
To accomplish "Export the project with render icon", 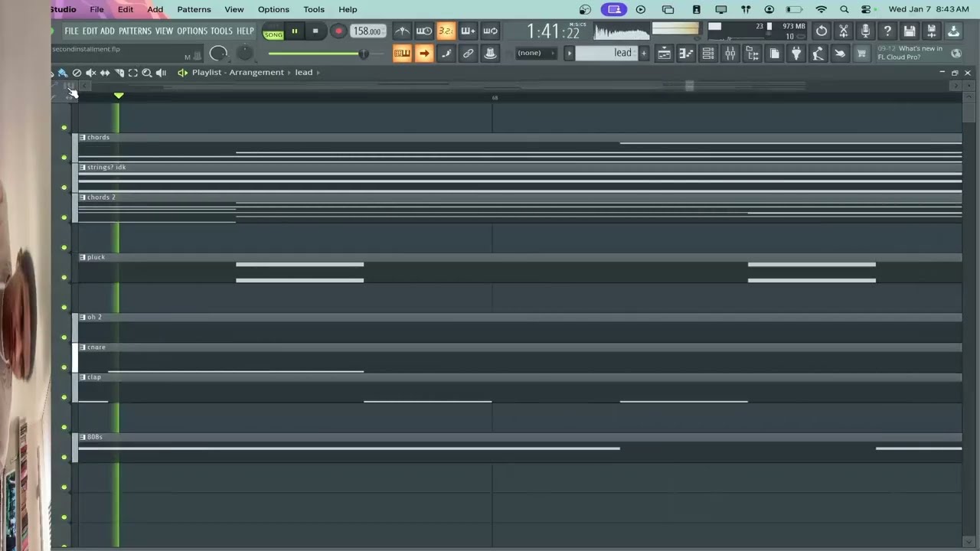I will [953, 31].
